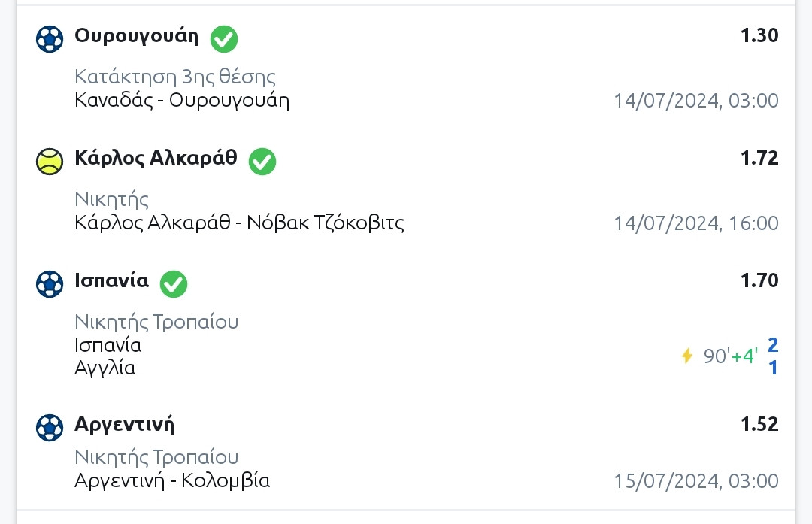Click the 1.70 odds for Ισπανία
This screenshot has width=812, height=524.
759,281
